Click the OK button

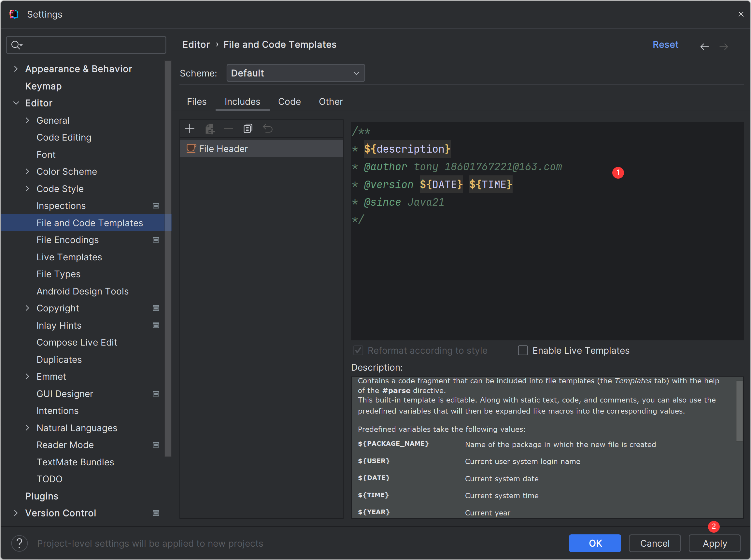(x=595, y=543)
